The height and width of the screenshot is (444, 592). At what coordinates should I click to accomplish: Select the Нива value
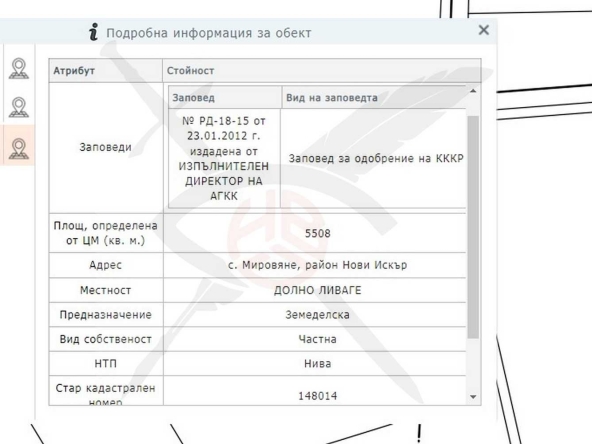point(318,364)
